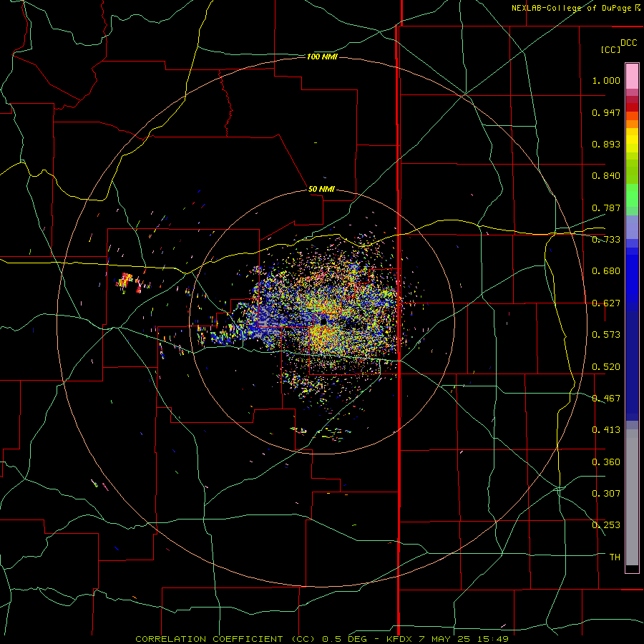Select the 0.253 scale value
The width and height of the screenshot is (644, 644).
coord(606,525)
